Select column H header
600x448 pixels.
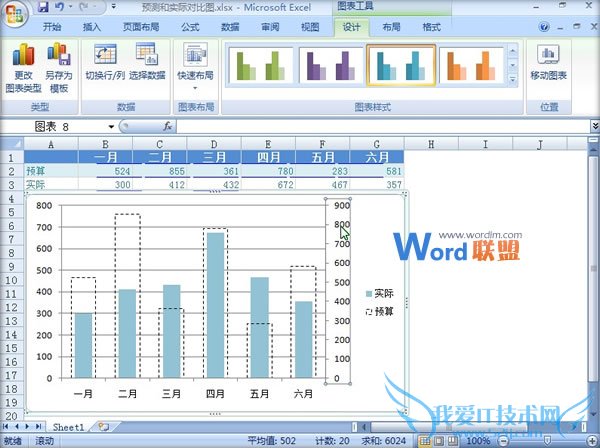431,144
